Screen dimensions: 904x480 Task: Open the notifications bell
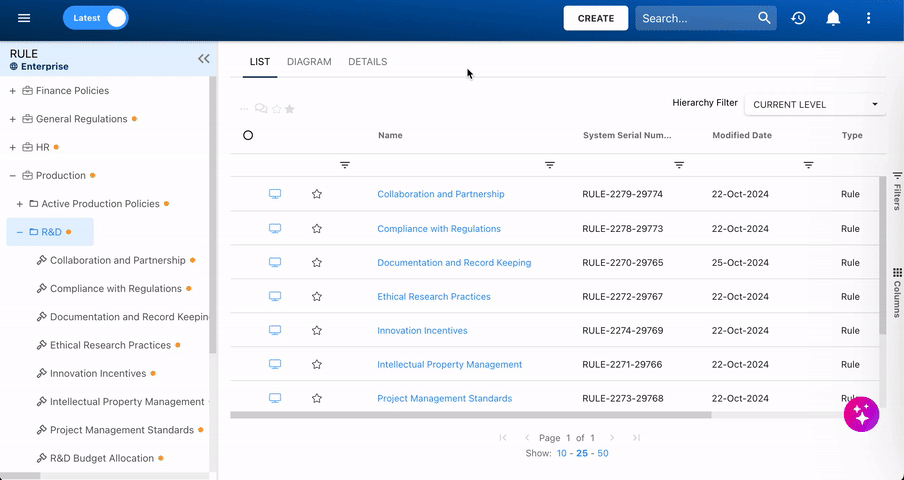click(833, 18)
